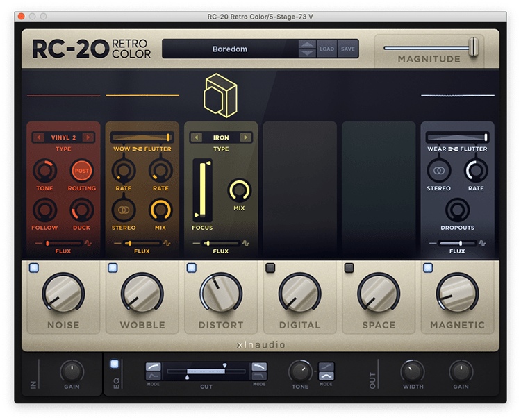This screenshot has width=521, height=420.
Task: Click Magnetic flux waveform icon
Action: point(482,244)
